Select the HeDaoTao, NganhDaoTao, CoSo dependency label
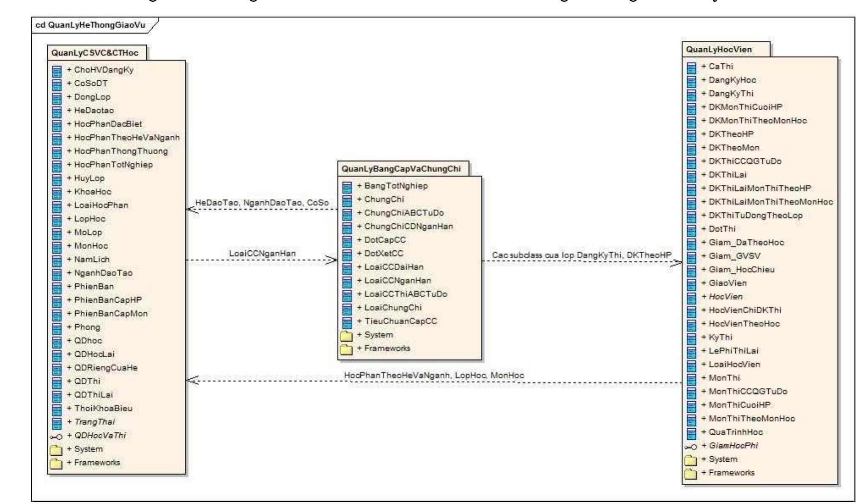Image resolution: width=866 pixels, height=504 pixels. [262, 203]
